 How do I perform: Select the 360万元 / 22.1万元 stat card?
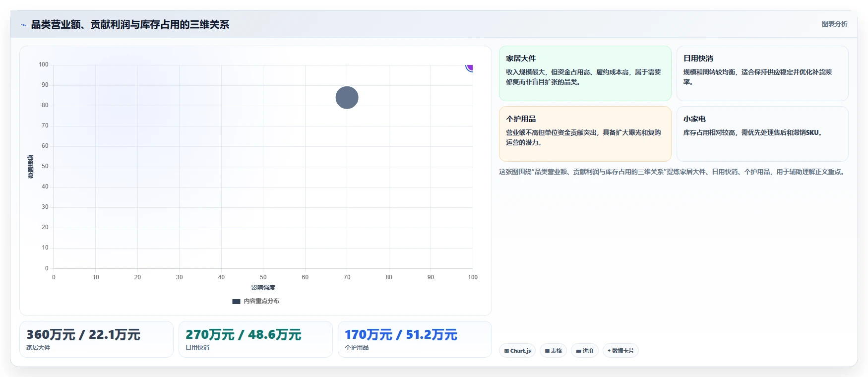(x=96, y=339)
